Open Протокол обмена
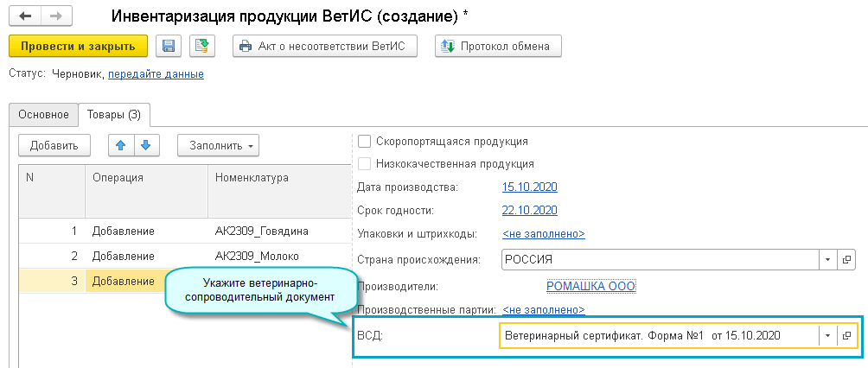The width and height of the screenshot is (868, 368). [x=498, y=46]
